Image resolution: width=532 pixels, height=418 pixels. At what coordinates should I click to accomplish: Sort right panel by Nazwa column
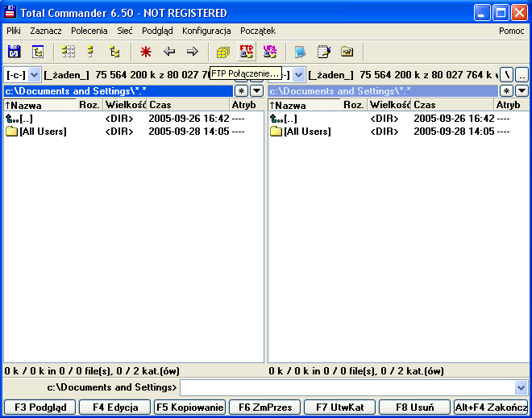point(304,105)
